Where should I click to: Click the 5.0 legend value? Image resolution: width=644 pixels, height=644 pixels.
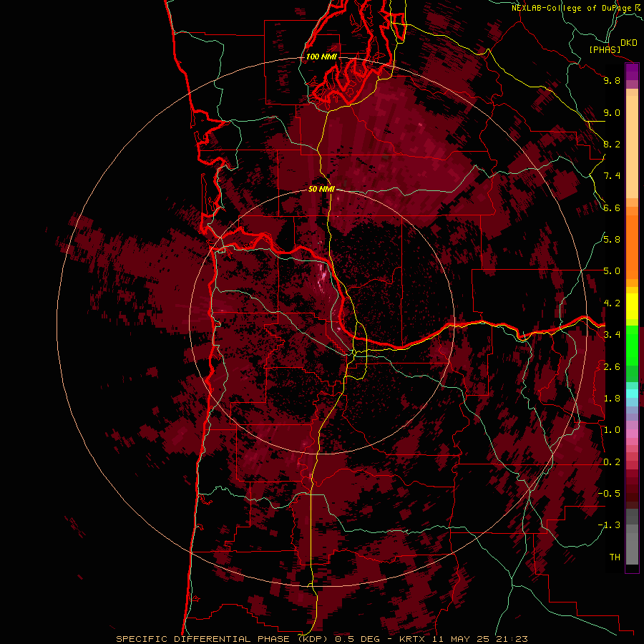(x=612, y=271)
